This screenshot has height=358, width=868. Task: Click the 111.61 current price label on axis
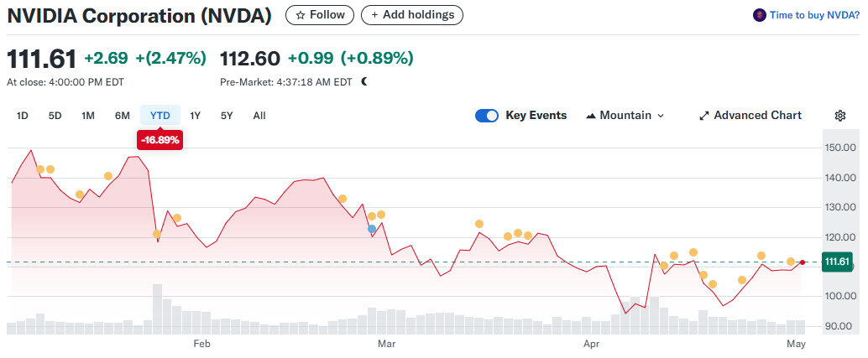point(837,262)
